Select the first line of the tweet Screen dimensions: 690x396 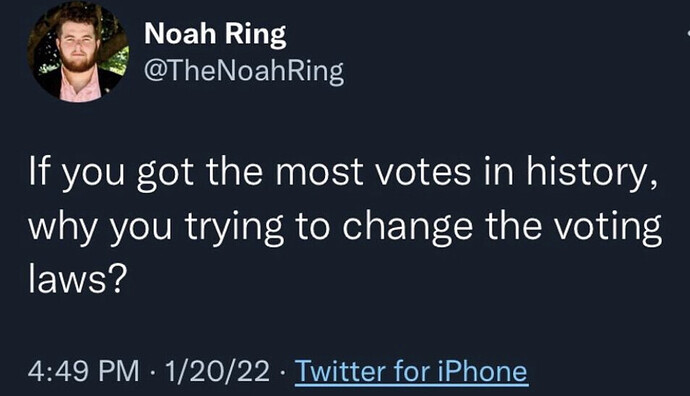point(343,172)
